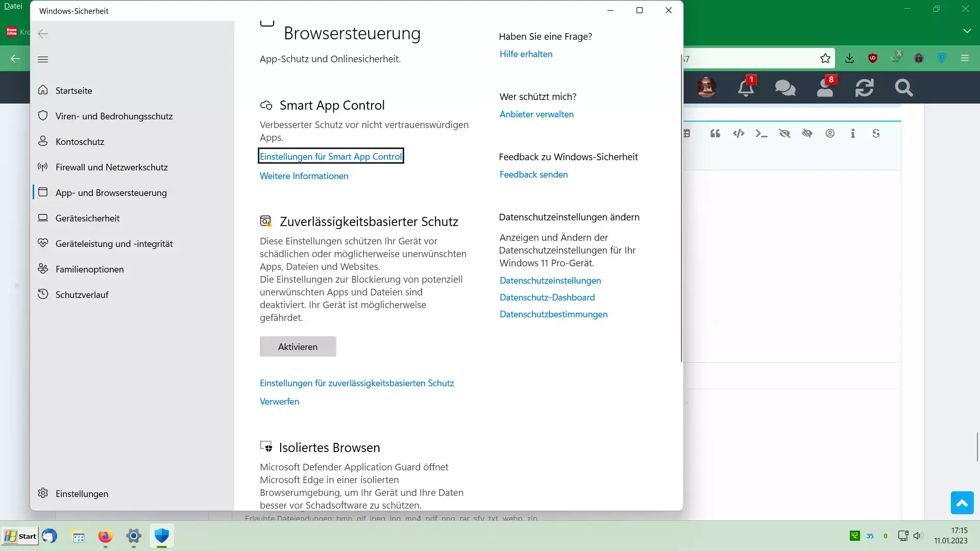Click the forum scroll-to-top blue button
This screenshot has width=980, height=551.
(x=962, y=503)
